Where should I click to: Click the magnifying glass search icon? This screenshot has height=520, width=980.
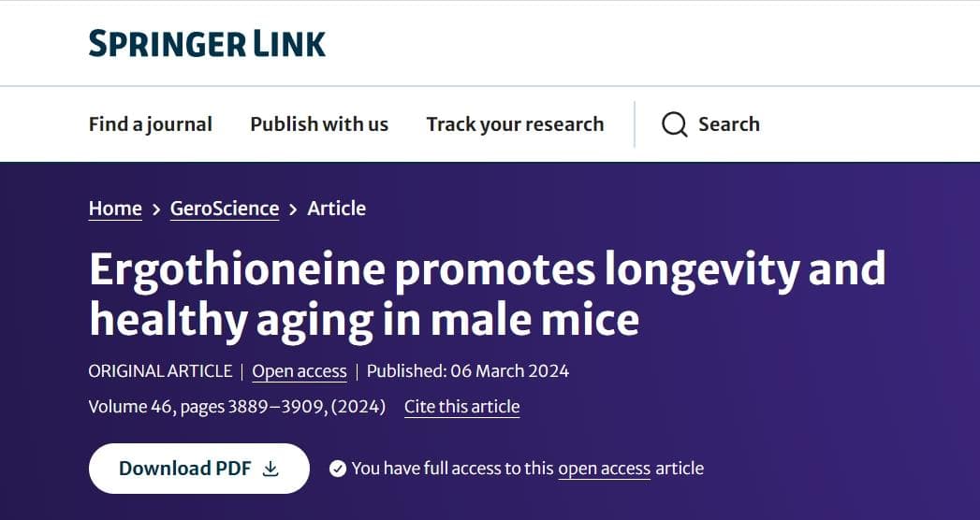pyautogui.click(x=674, y=124)
